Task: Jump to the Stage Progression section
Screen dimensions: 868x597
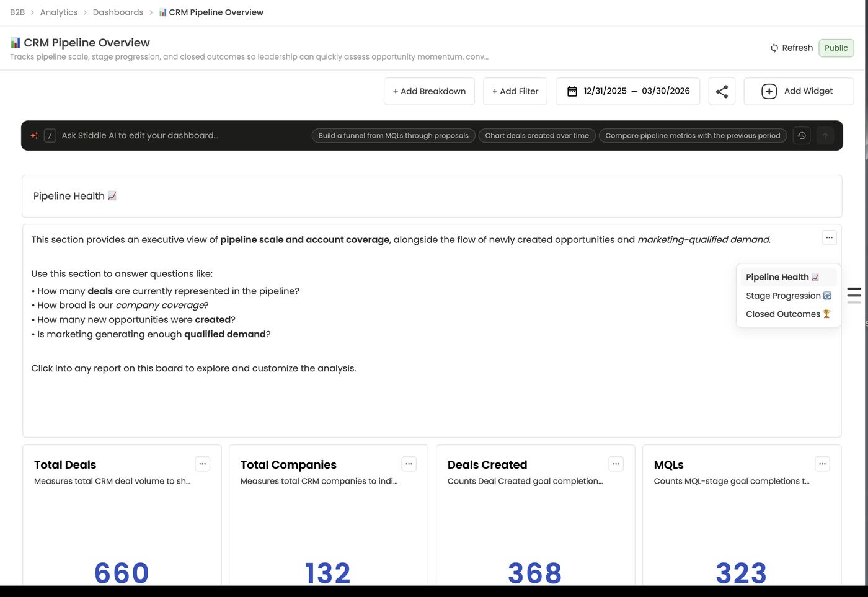Action: pos(789,296)
